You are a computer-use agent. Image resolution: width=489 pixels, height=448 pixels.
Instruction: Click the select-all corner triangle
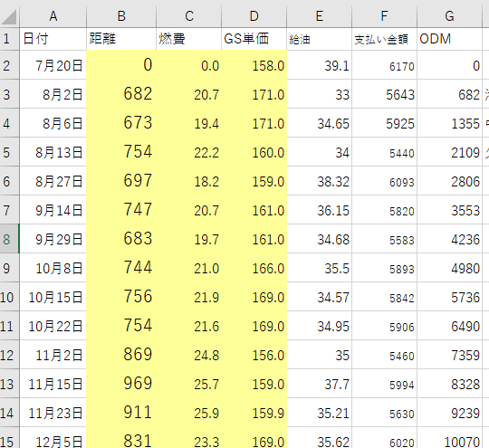click(x=9, y=16)
